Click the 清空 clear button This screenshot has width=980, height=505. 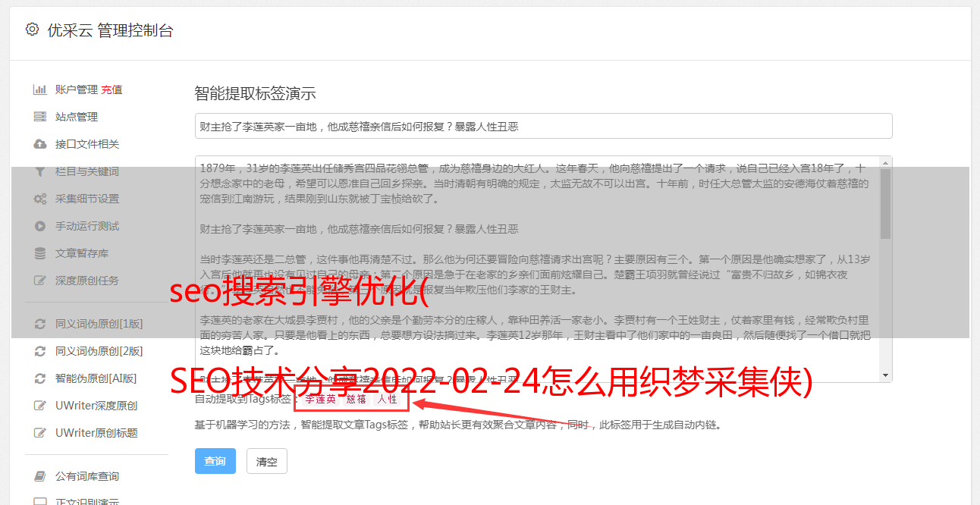[x=267, y=461]
